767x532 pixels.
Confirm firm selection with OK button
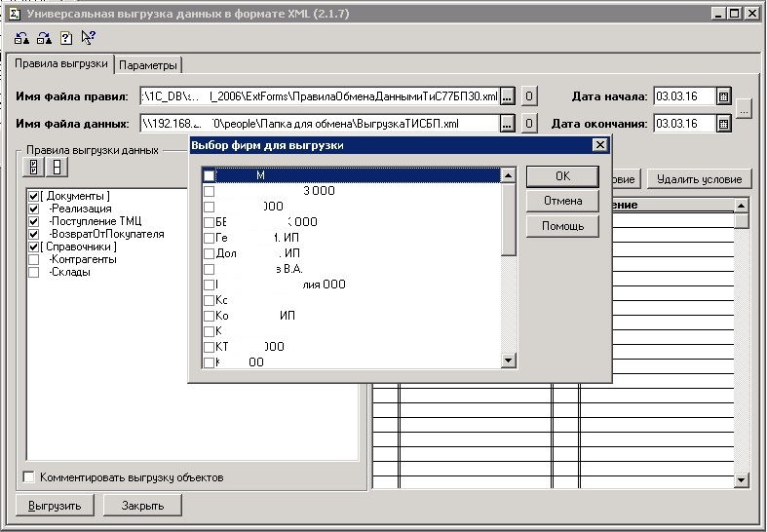(x=562, y=176)
